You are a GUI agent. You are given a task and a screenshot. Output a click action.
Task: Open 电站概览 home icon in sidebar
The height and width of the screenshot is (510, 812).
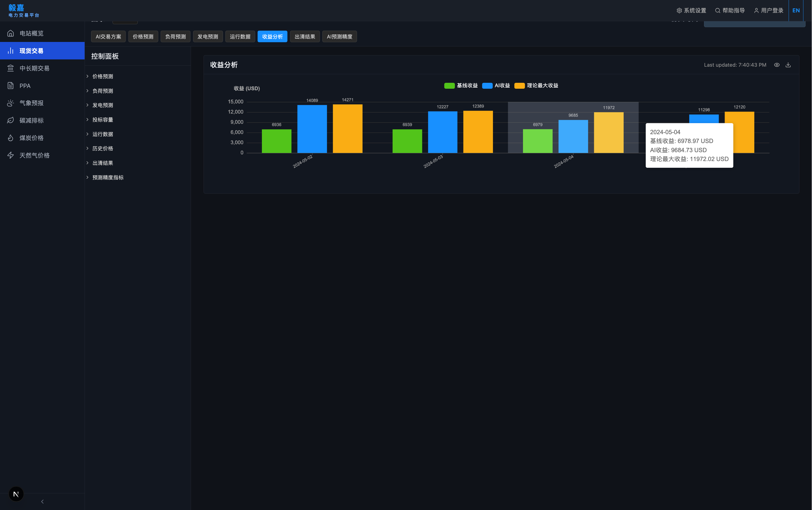10,33
